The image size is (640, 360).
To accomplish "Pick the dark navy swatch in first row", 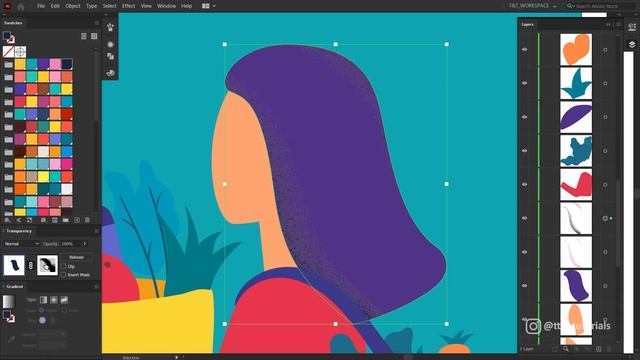I will click(x=67, y=64).
